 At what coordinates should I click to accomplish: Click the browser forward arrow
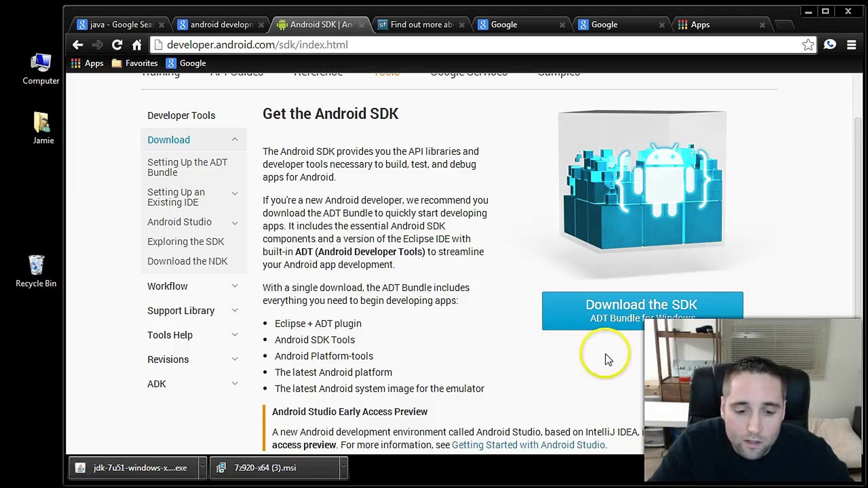point(97,45)
